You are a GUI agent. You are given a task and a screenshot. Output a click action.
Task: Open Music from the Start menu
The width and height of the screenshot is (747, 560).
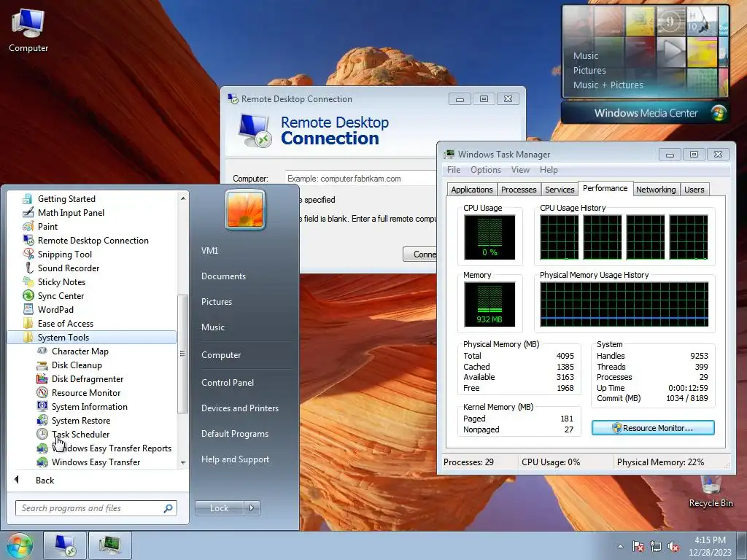click(212, 327)
